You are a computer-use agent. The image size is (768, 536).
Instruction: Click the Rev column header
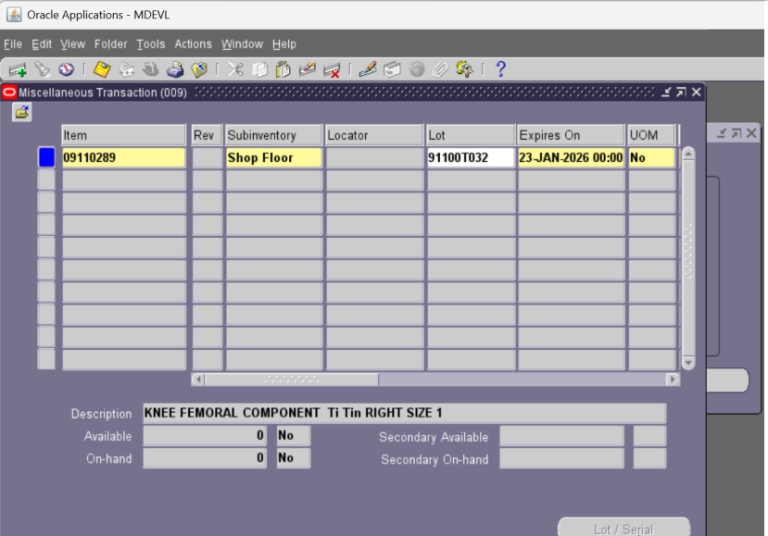pos(207,135)
